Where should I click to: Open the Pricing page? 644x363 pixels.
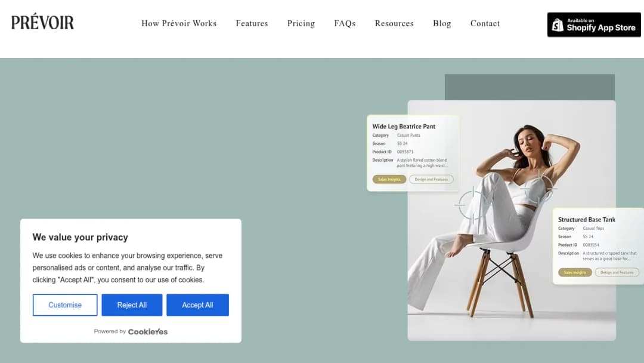(x=301, y=23)
